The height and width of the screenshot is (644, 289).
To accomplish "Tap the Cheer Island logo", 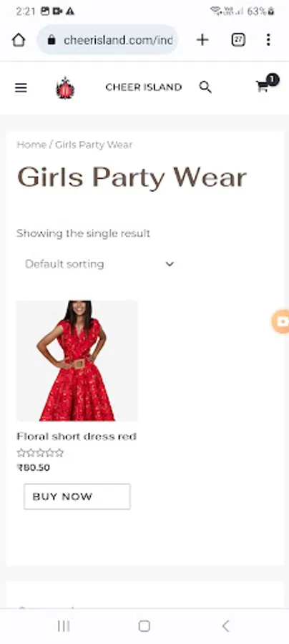I will point(65,88).
